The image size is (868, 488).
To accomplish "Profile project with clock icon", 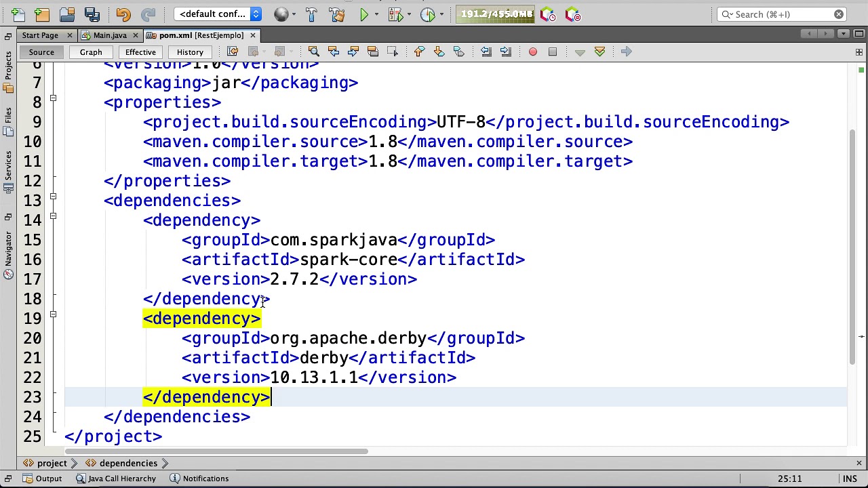I will [x=428, y=14].
